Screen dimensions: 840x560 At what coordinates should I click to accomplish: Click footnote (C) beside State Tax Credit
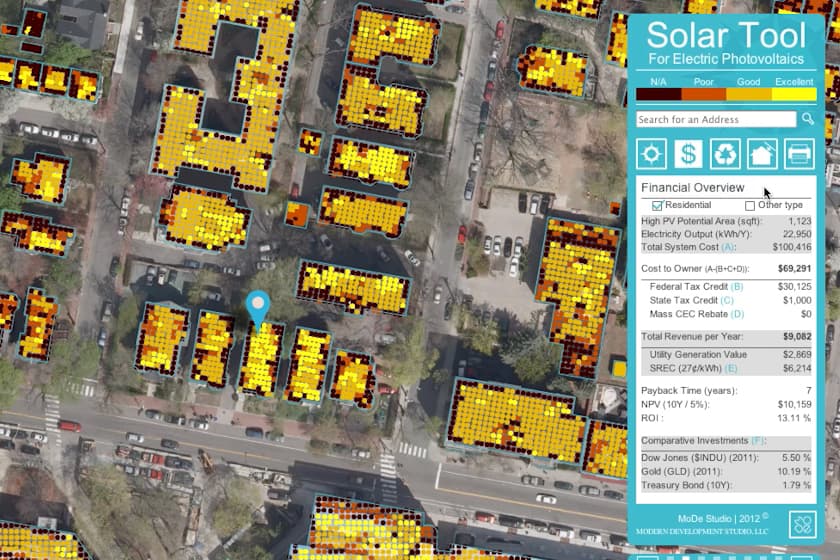(727, 301)
